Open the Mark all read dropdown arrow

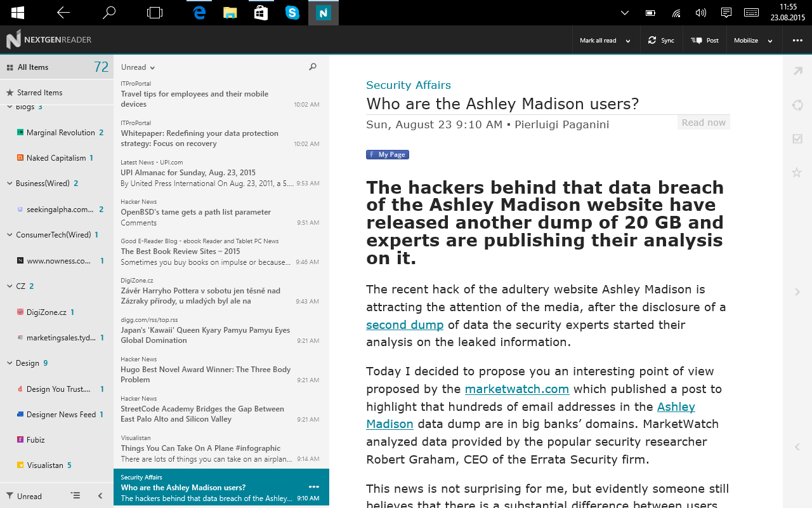tap(628, 41)
